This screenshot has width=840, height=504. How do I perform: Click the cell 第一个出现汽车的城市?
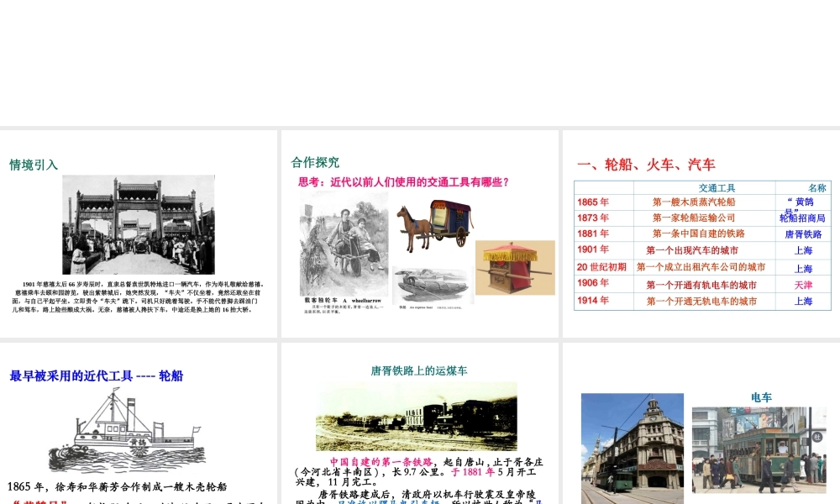click(692, 250)
